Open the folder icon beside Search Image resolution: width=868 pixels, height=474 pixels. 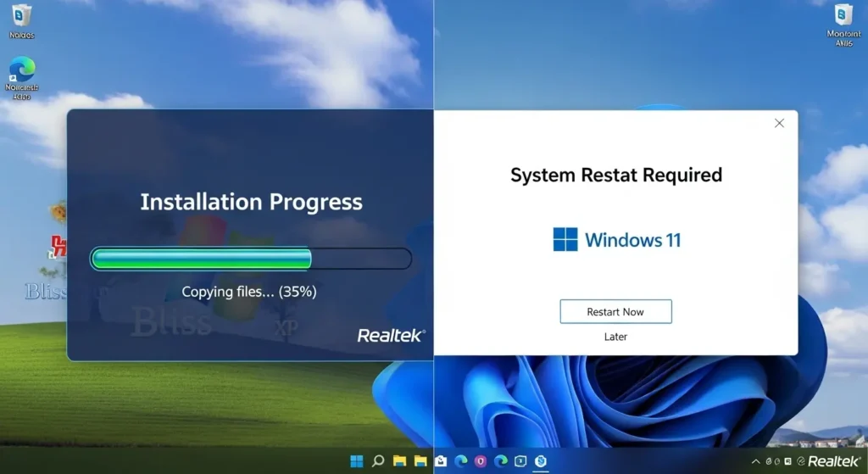399,460
